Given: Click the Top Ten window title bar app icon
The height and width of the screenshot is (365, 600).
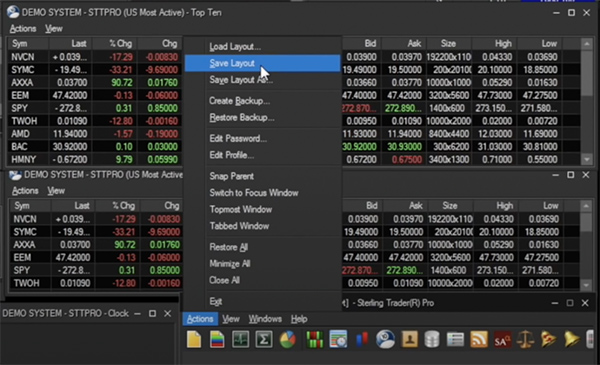Looking at the screenshot, I should coord(13,12).
